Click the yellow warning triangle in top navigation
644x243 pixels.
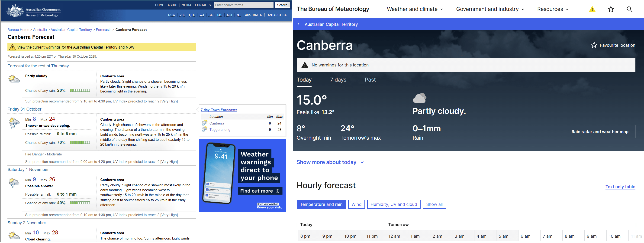point(592,9)
